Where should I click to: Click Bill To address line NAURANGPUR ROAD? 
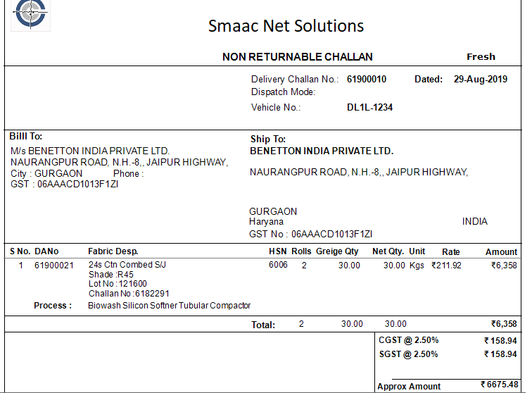tap(119, 163)
